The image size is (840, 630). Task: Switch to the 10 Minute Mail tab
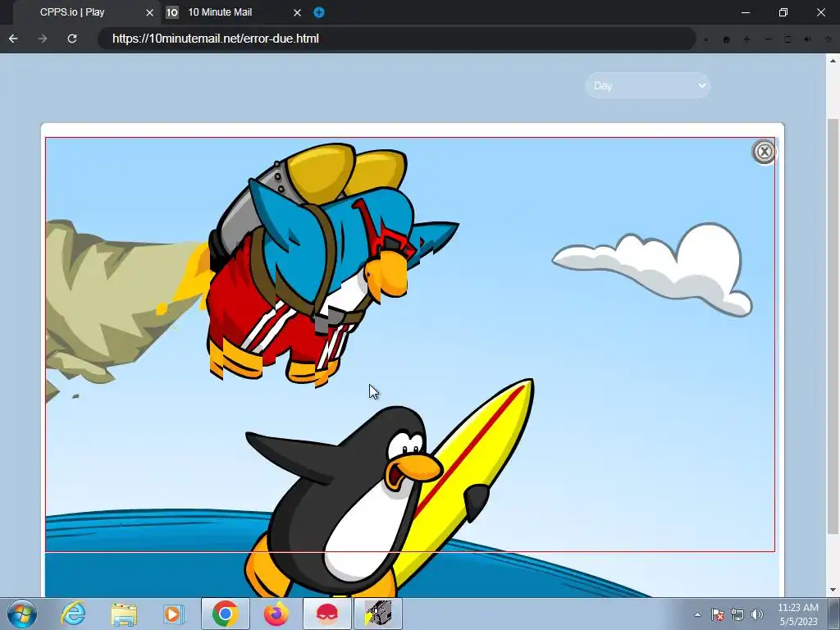[220, 11]
